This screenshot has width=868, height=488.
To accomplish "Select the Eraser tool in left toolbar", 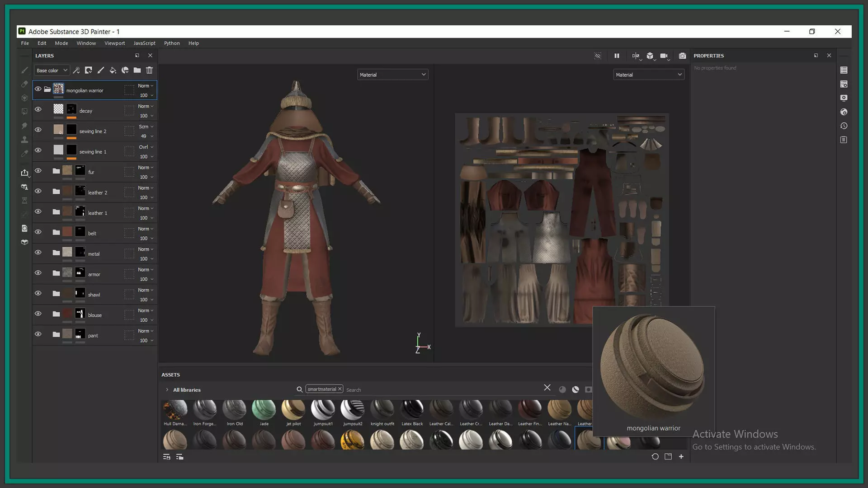I will click(24, 84).
